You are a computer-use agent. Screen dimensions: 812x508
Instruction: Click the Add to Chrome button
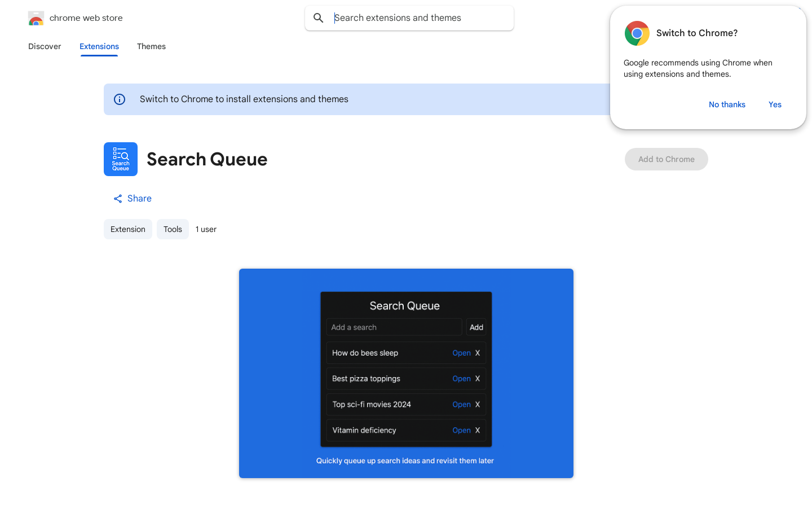[667, 159]
